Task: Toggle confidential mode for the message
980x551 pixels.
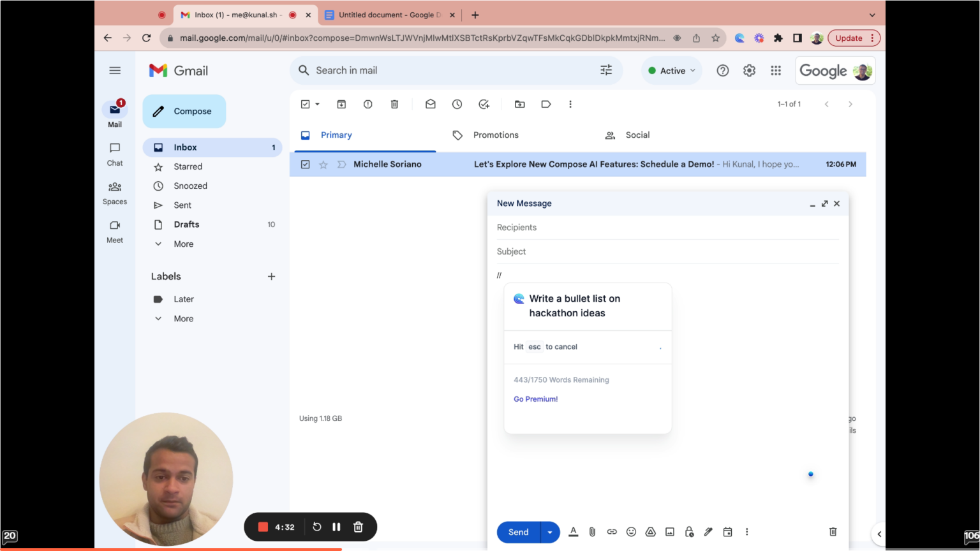Action: pyautogui.click(x=689, y=532)
